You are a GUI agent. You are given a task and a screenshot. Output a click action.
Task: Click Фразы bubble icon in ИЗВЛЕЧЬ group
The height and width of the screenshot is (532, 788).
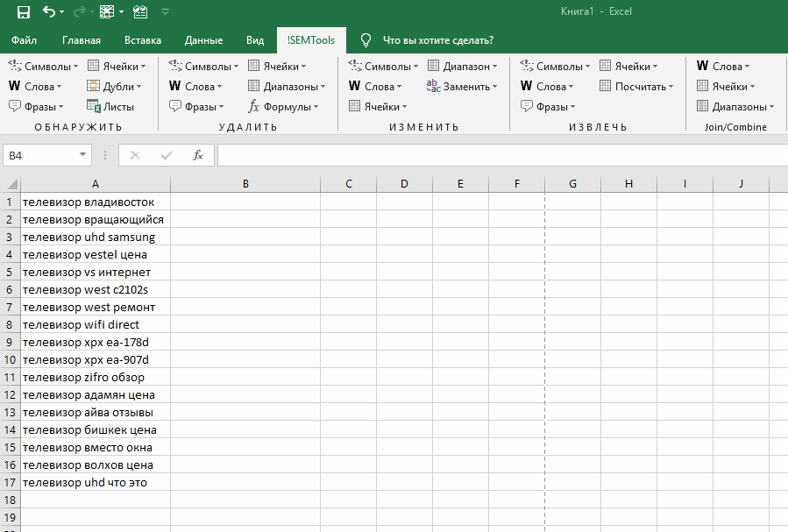[526, 106]
